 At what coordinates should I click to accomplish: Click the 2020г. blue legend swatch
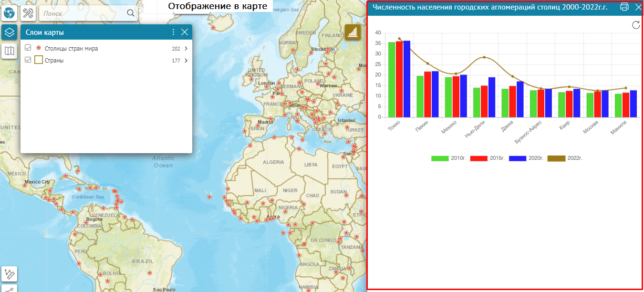[518, 158]
